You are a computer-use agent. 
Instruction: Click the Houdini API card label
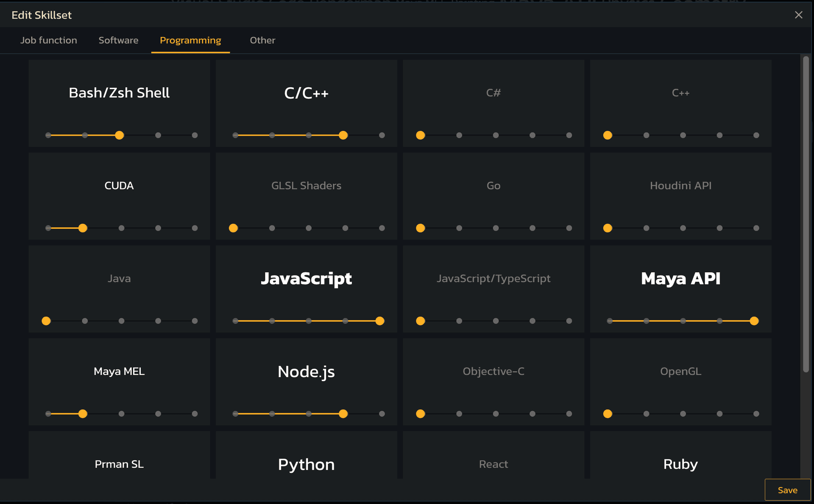point(680,186)
